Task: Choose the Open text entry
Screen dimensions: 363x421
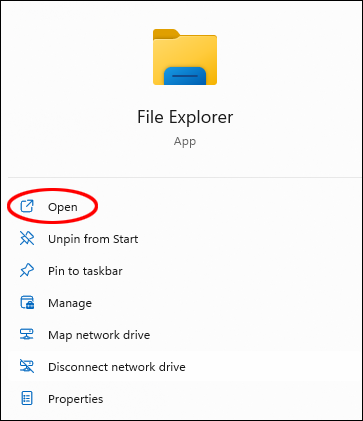Action: coord(63,207)
